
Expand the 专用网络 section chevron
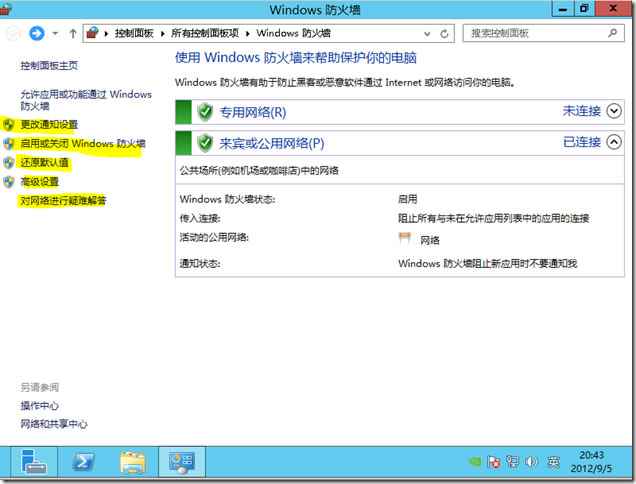[613, 111]
